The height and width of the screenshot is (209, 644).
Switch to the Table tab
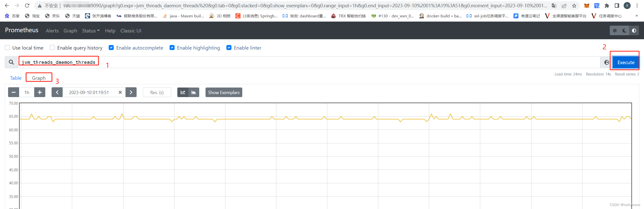coord(16,78)
